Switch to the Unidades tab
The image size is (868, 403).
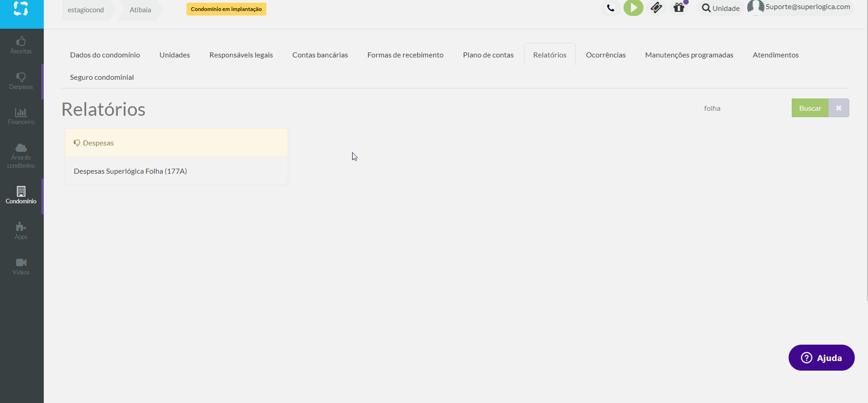[x=175, y=55]
